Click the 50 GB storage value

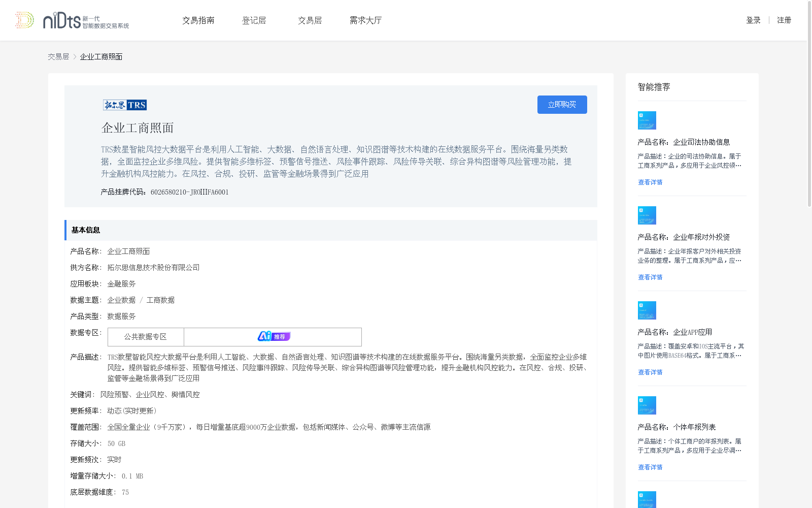[x=116, y=443]
